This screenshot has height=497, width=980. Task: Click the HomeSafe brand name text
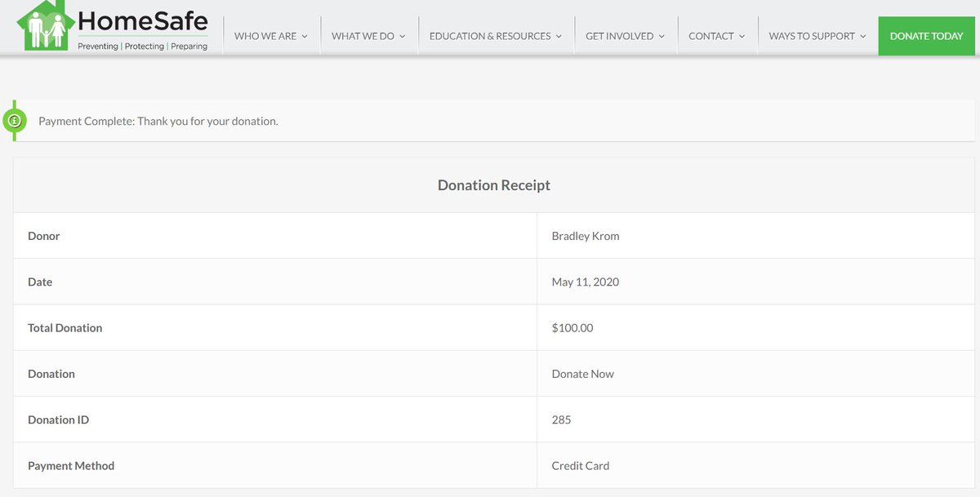point(143,20)
